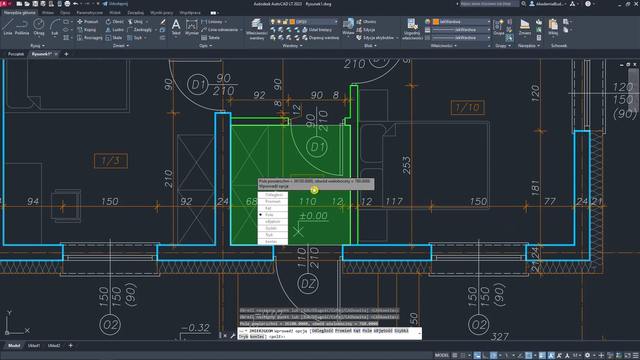
Task: Open the Wstaw ribbon tab
Action: 48,13
